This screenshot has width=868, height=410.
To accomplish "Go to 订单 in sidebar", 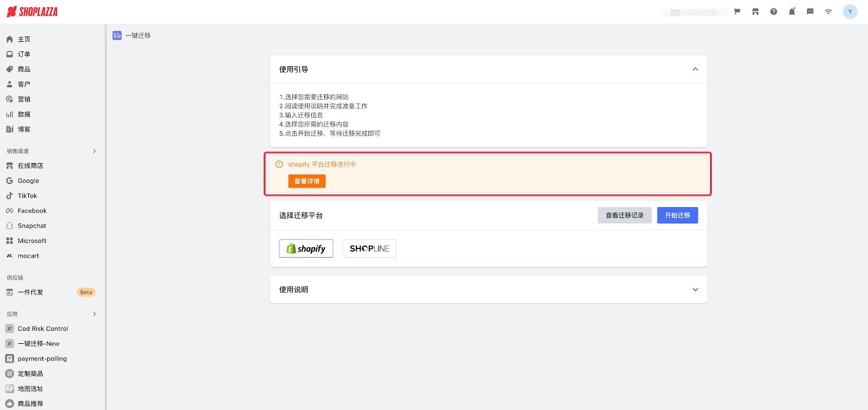I will (x=24, y=54).
